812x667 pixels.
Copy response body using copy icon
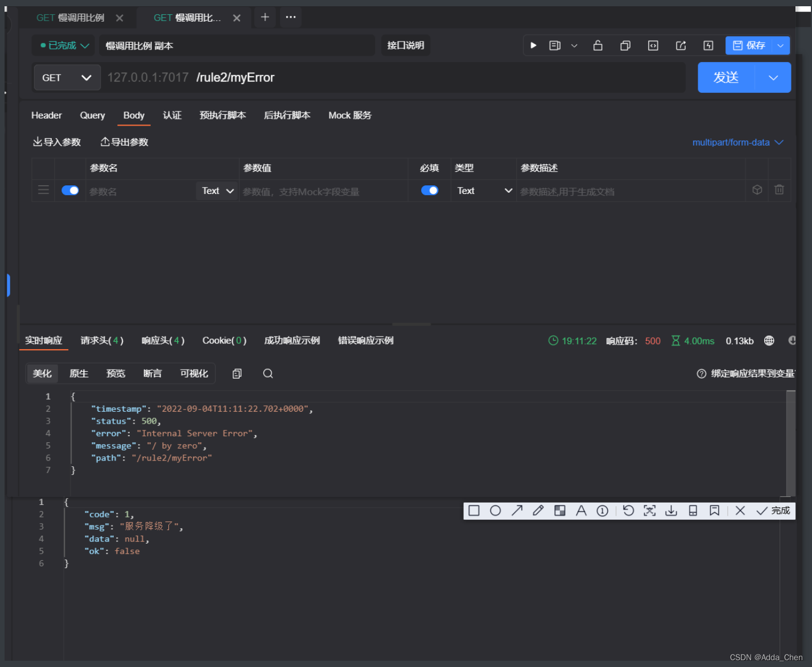[237, 374]
